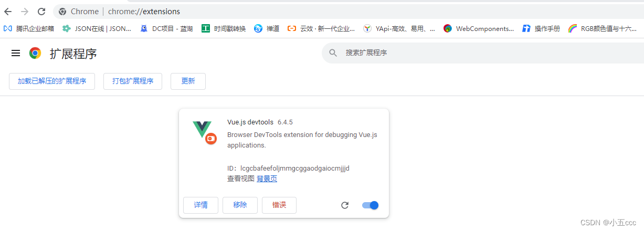Click the Vue.js devtools extension logo
The image size is (644, 231).
pyautogui.click(x=204, y=132)
